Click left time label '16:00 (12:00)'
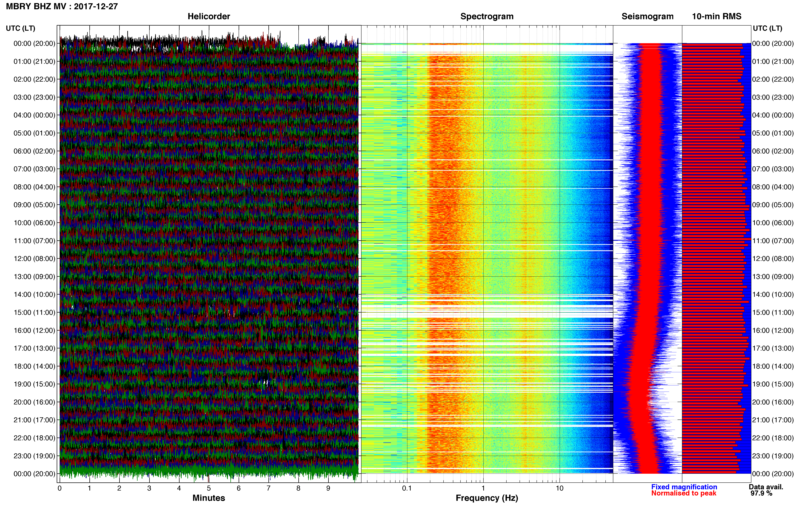Screen dimensions: 812x508 (34, 330)
